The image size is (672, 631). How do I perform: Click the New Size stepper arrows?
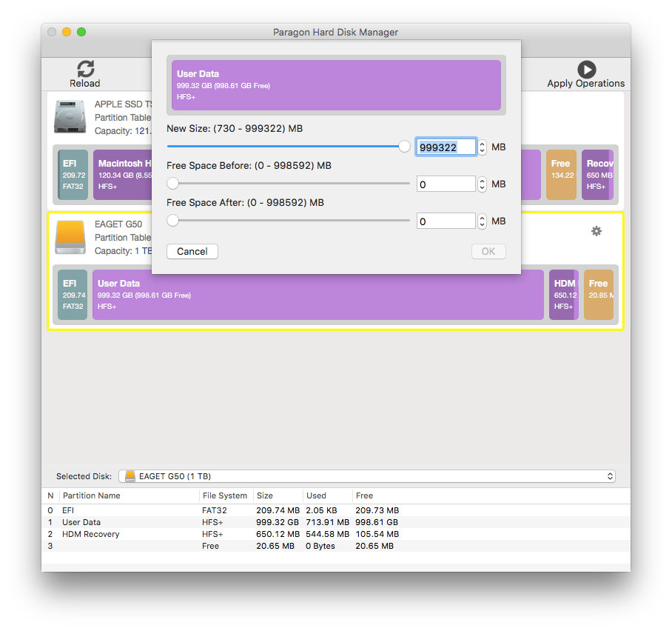coord(483,147)
